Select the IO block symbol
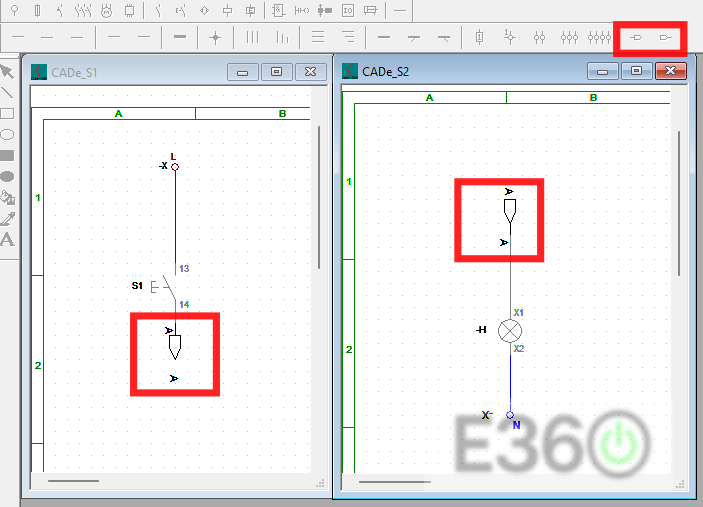Screen dimensions: 703x507 point(348,10)
